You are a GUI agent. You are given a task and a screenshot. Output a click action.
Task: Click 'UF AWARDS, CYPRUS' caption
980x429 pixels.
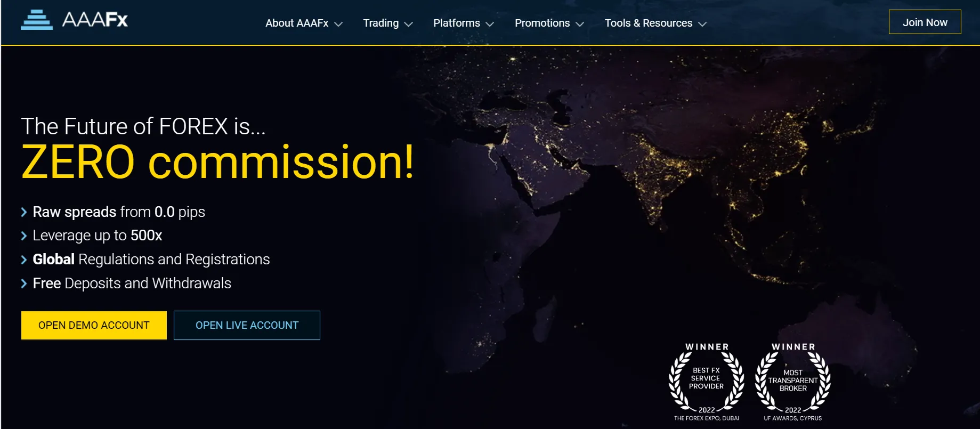pyautogui.click(x=793, y=418)
